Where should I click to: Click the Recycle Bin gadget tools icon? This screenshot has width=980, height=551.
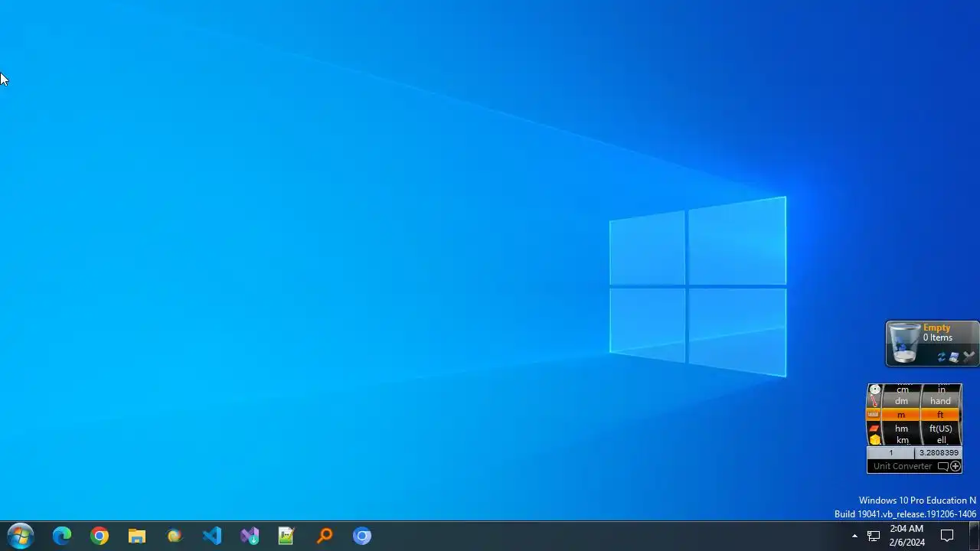[x=969, y=357]
